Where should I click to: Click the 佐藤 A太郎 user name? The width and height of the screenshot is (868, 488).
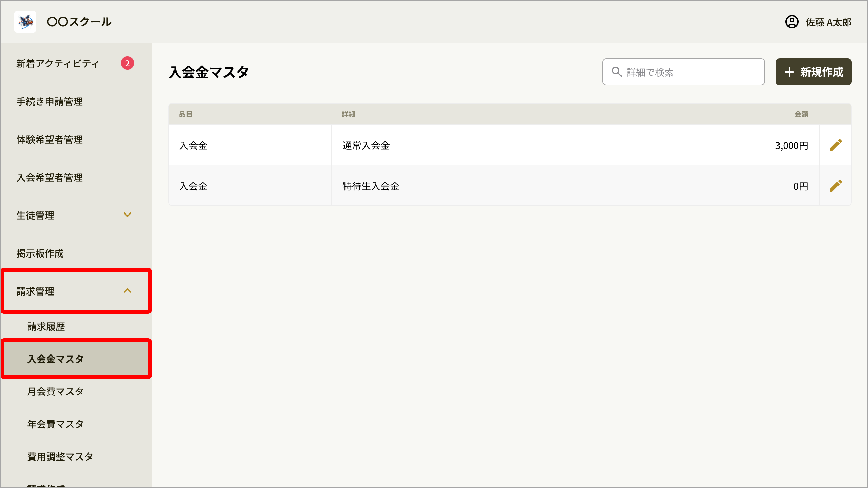pos(828,22)
